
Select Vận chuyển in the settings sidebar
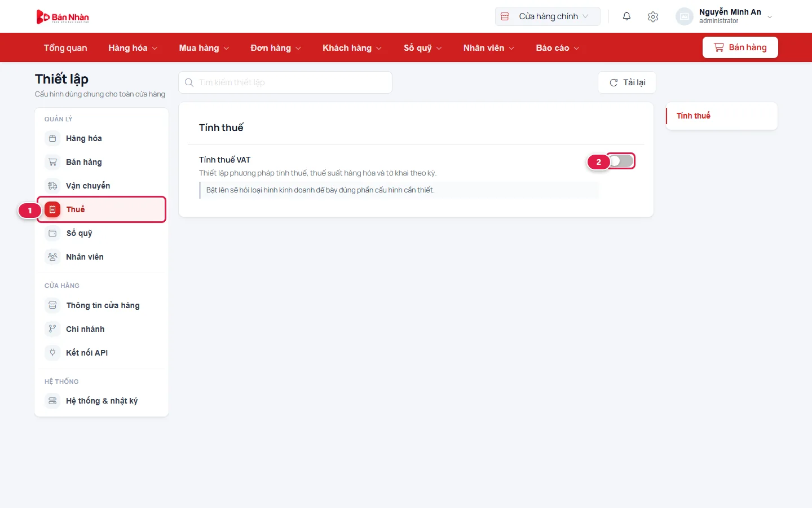101,186
